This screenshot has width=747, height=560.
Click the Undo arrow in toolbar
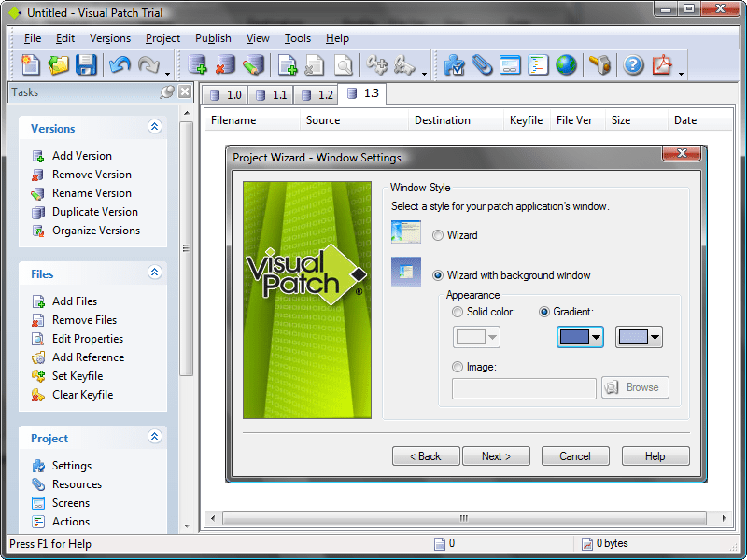click(120, 64)
